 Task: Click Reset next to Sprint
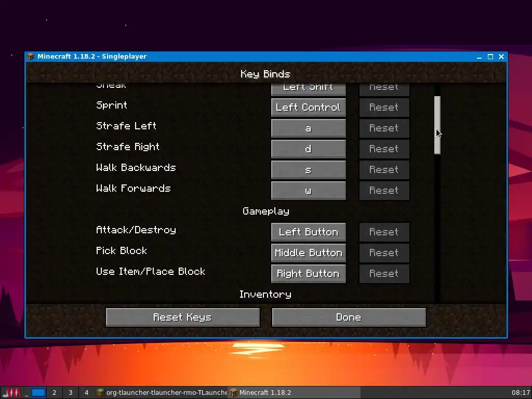[x=384, y=107]
